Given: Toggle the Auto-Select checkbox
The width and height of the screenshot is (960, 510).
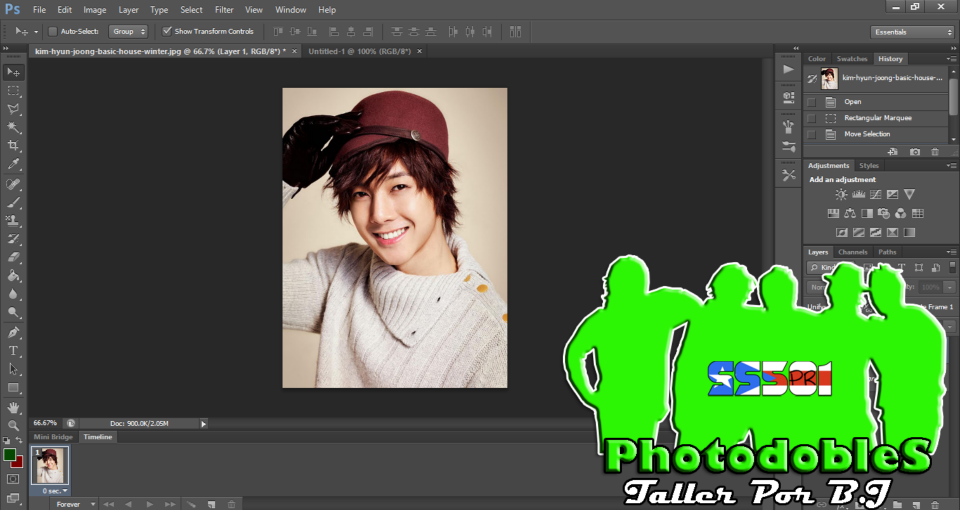Looking at the screenshot, I should click(53, 31).
